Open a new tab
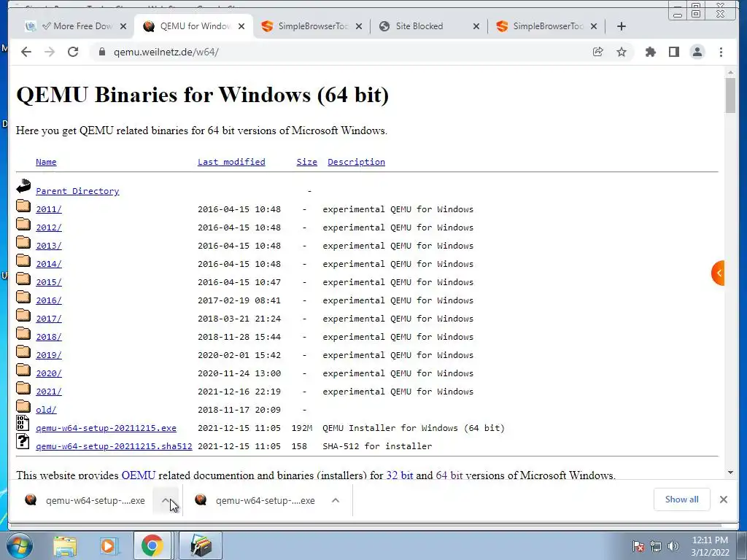747x560 pixels. pyautogui.click(x=622, y=26)
